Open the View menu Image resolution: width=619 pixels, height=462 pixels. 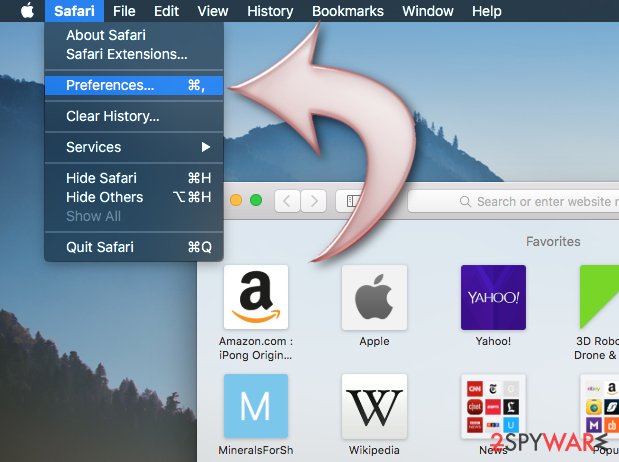click(x=213, y=11)
